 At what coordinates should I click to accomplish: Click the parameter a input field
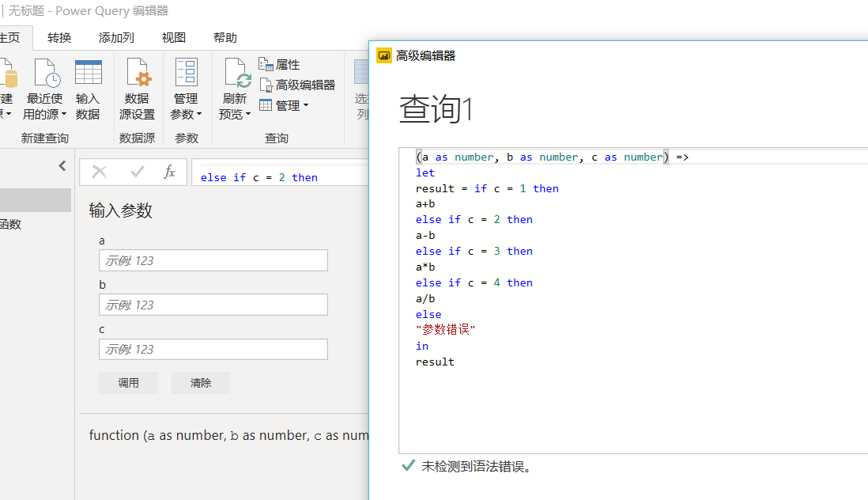[213, 260]
